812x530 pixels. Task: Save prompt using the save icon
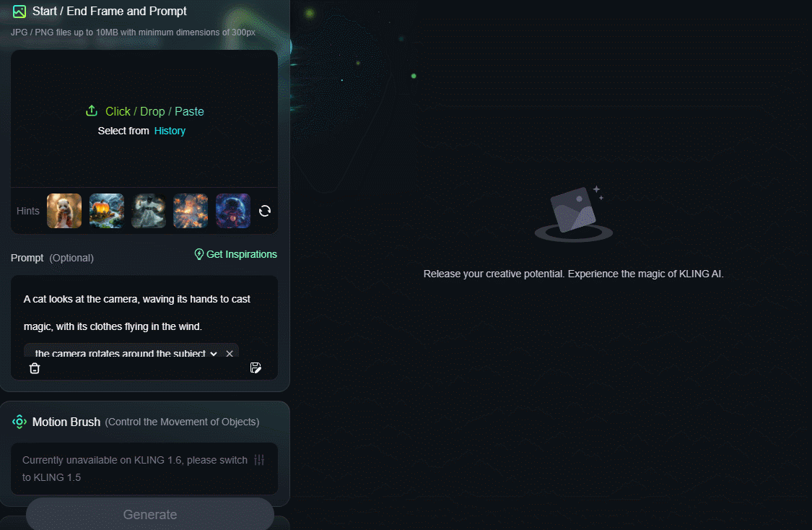point(256,368)
